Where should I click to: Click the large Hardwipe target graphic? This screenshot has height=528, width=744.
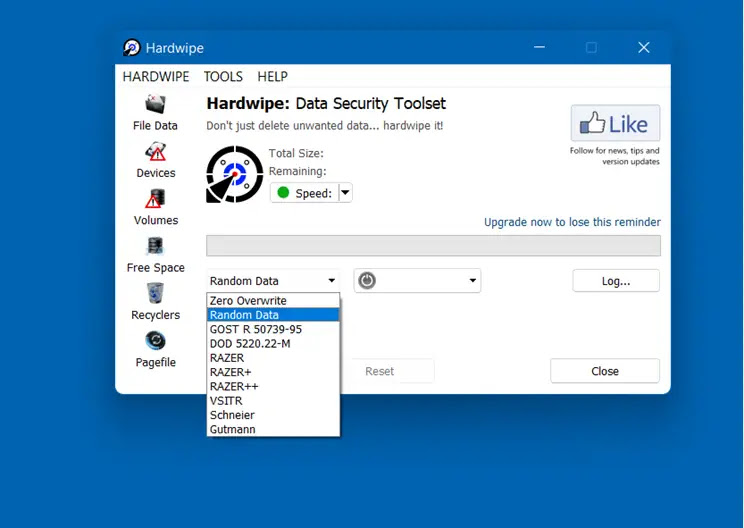234,174
